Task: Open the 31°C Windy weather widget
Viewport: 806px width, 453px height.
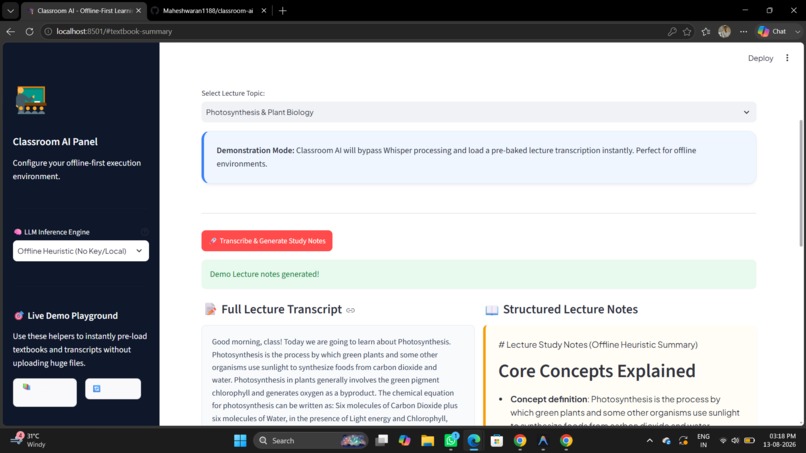Action: 29,440
